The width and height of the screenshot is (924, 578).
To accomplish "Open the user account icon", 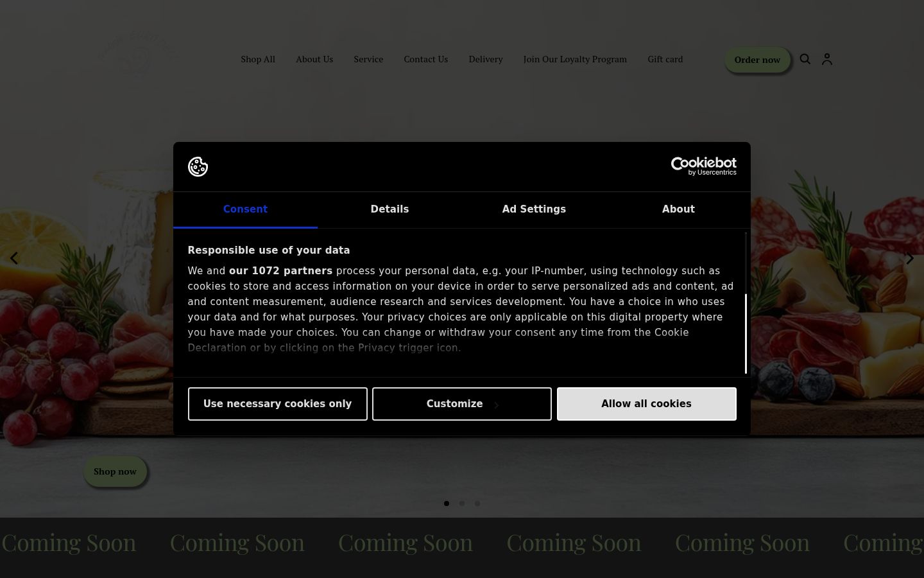I will coord(827,59).
